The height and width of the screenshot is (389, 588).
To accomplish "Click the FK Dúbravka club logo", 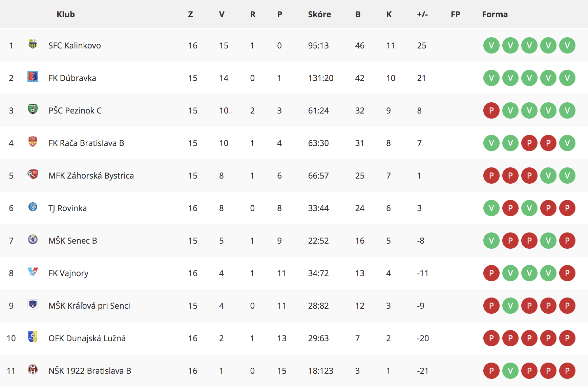I will pyautogui.click(x=33, y=77).
